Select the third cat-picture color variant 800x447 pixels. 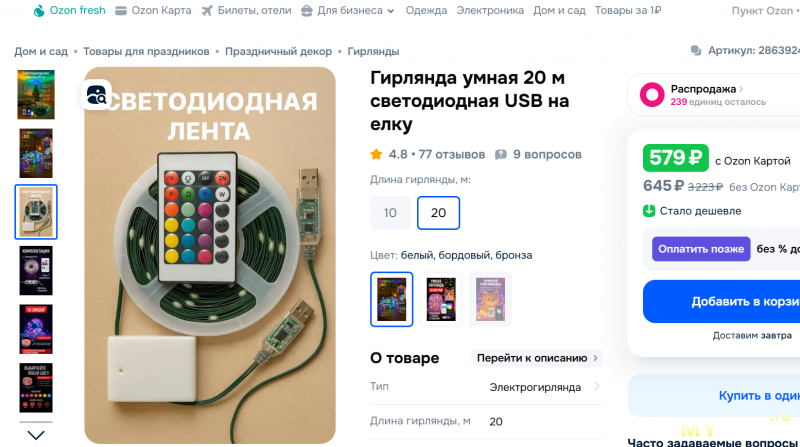[490, 299]
